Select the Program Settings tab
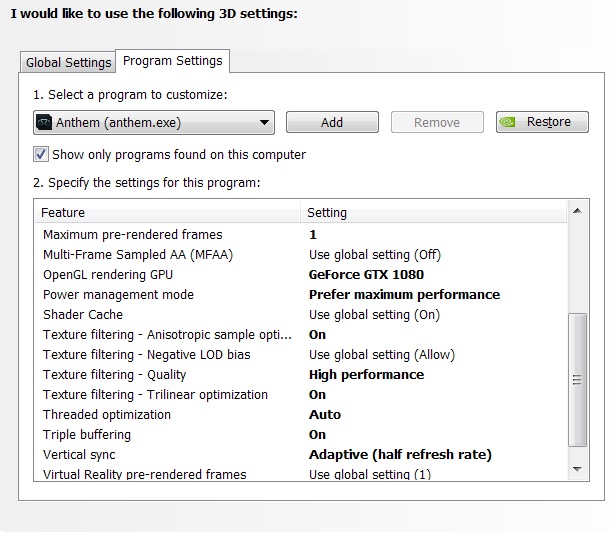 [x=172, y=61]
